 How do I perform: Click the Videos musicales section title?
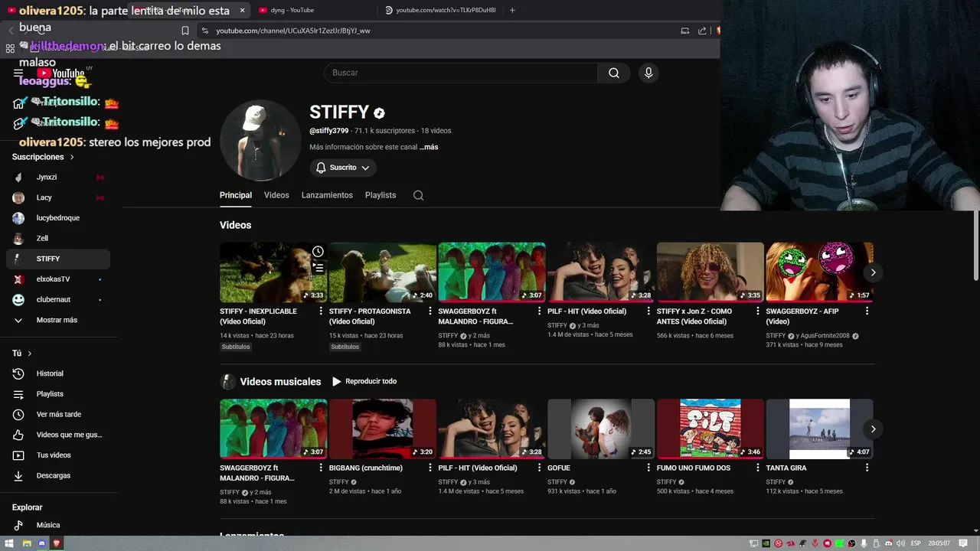(x=280, y=381)
